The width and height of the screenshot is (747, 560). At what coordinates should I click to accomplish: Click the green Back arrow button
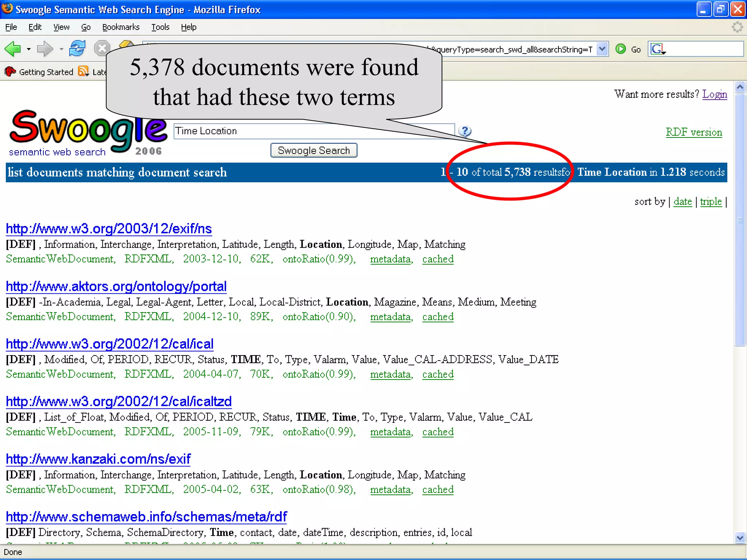pos(12,49)
